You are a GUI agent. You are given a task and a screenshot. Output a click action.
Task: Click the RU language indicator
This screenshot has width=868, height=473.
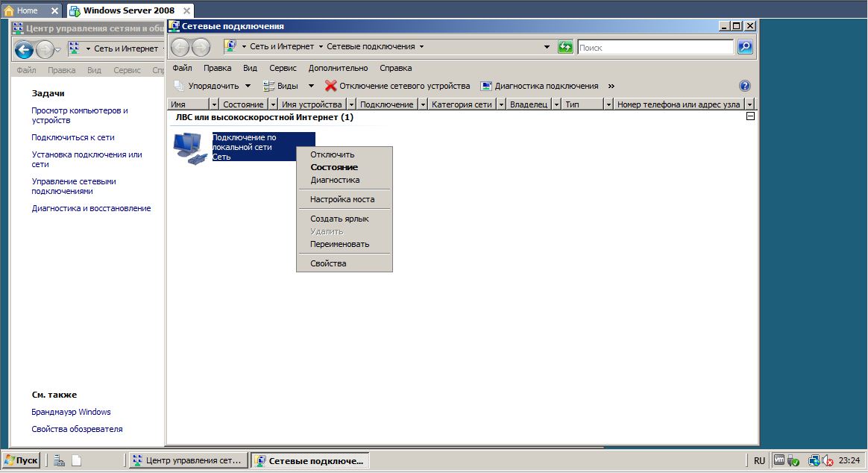[759, 461]
